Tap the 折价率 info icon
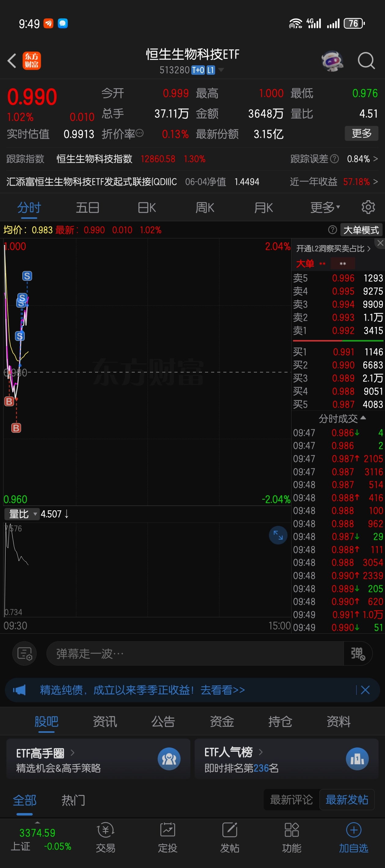 tap(139, 133)
